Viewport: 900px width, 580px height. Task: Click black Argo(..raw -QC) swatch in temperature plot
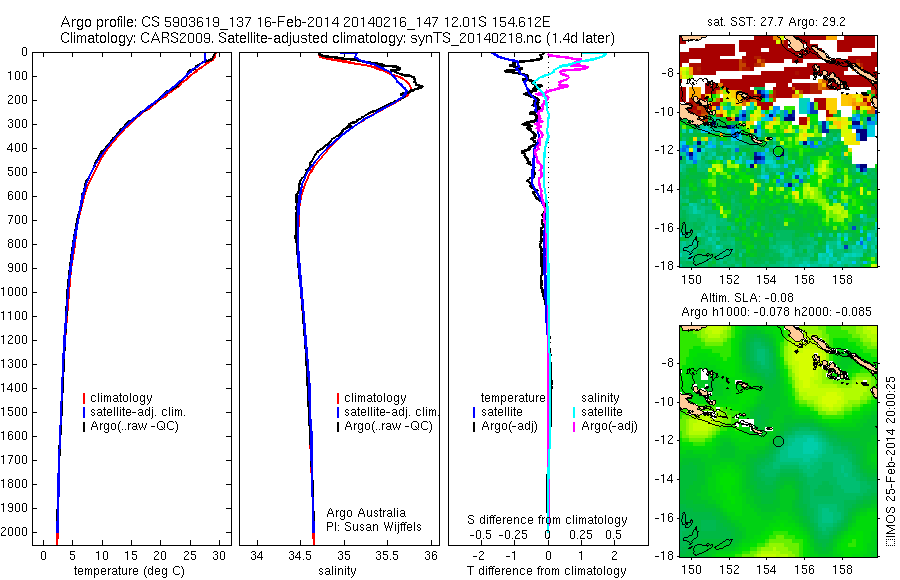pyautogui.click(x=84, y=426)
